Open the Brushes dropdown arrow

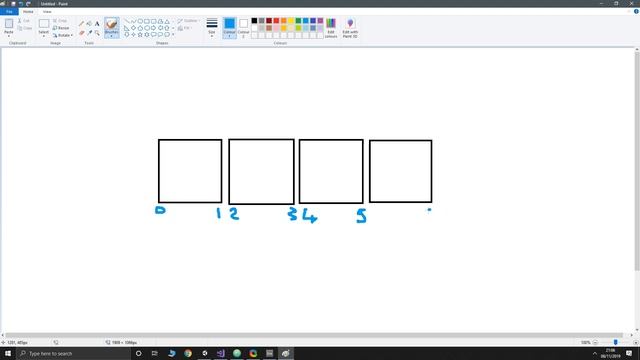[x=111, y=36]
